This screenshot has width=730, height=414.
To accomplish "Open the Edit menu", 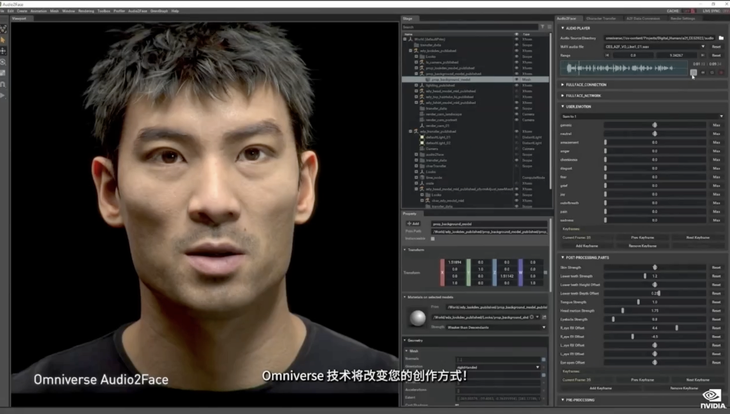I will [x=10, y=11].
